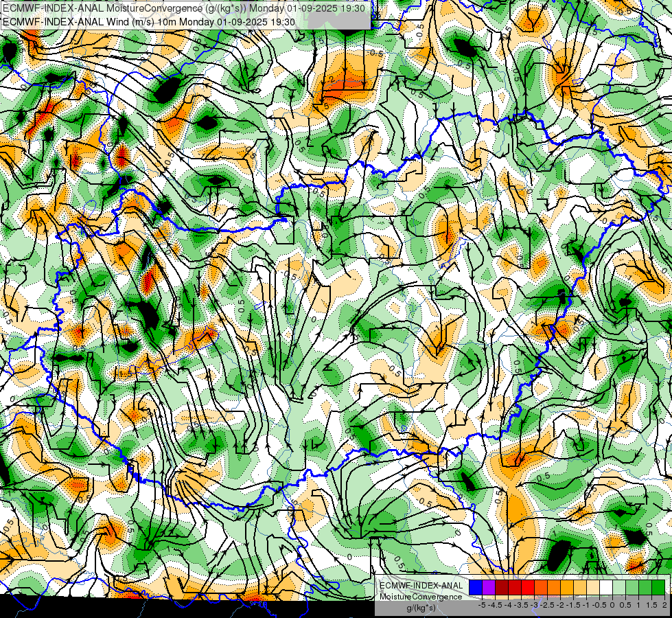Click the -5 tick label on the legend

(x=482, y=605)
